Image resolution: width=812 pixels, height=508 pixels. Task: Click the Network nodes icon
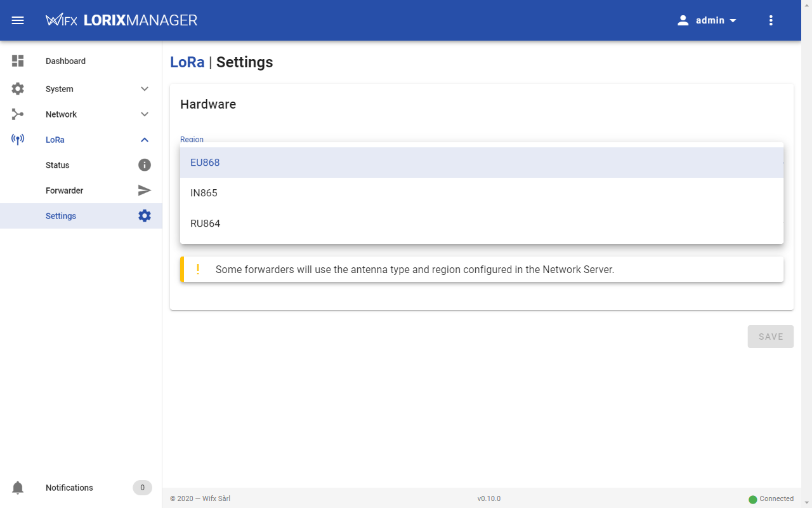tap(18, 114)
